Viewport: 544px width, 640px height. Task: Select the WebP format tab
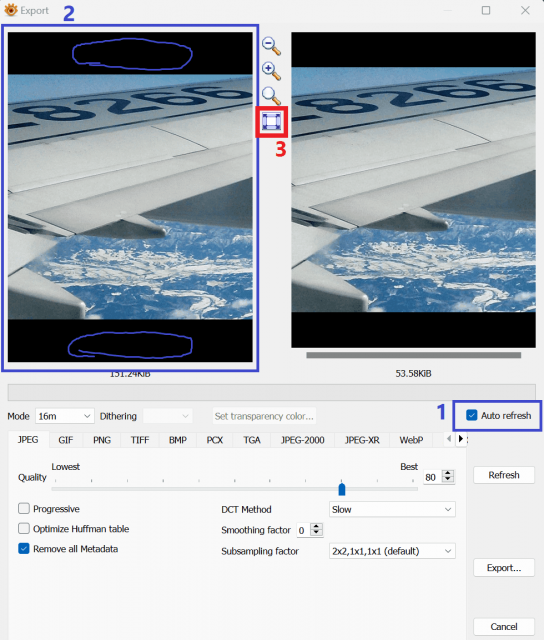point(411,440)
